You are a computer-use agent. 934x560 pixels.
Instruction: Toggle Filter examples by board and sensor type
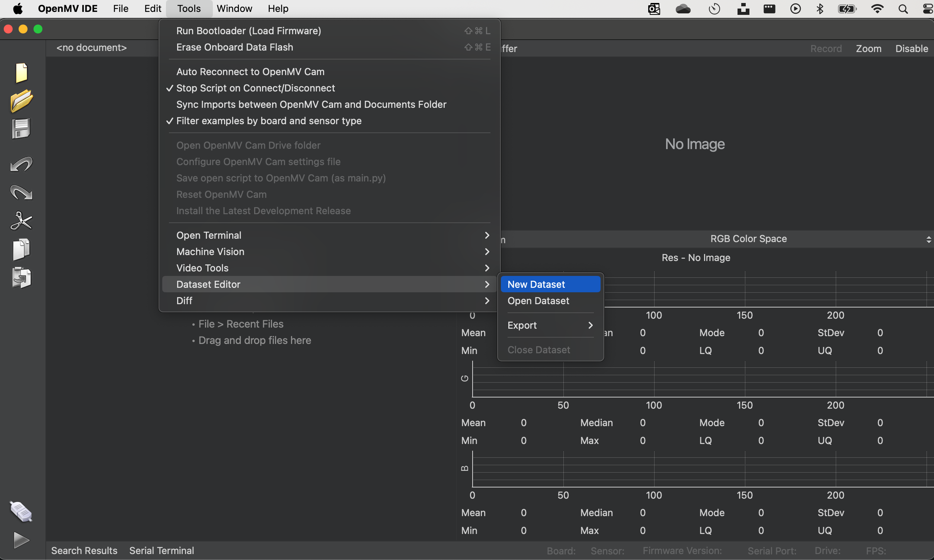tap(329, 121)
